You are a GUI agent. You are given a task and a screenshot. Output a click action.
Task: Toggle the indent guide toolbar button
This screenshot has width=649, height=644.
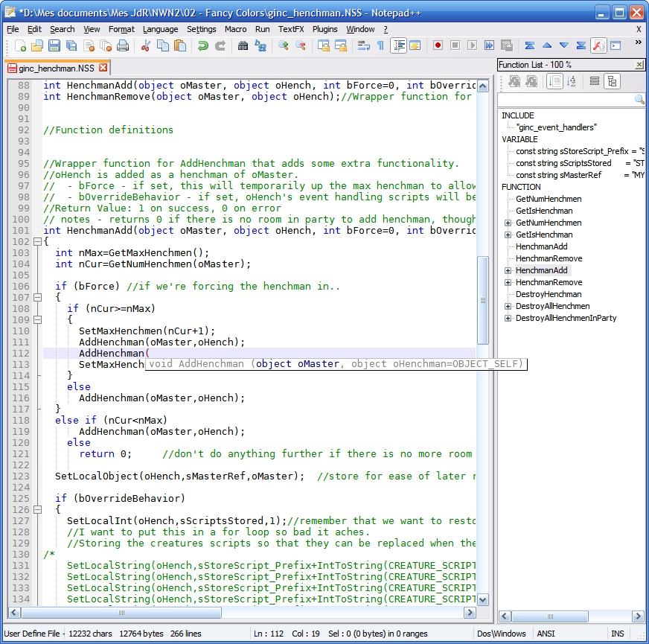(398, 46)
